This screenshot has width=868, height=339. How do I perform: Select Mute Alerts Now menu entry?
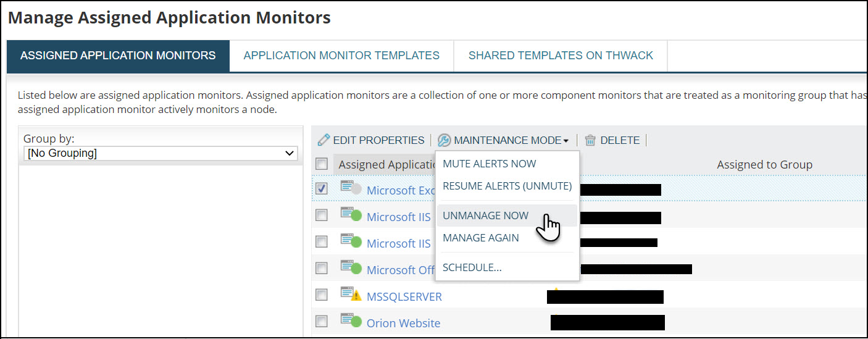tap(490, 164)
